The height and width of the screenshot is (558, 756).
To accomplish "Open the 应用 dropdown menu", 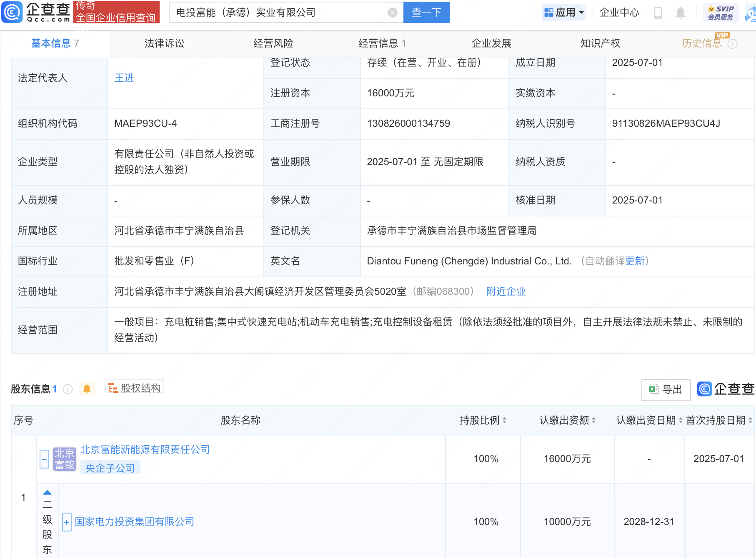I will click(x=564, y=13).
